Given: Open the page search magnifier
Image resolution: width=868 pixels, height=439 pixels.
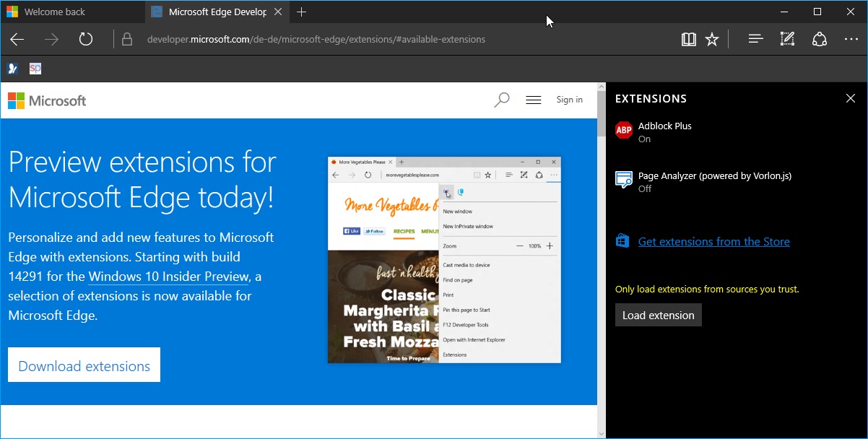Looking at the screenshot, I should pos(501,100).
